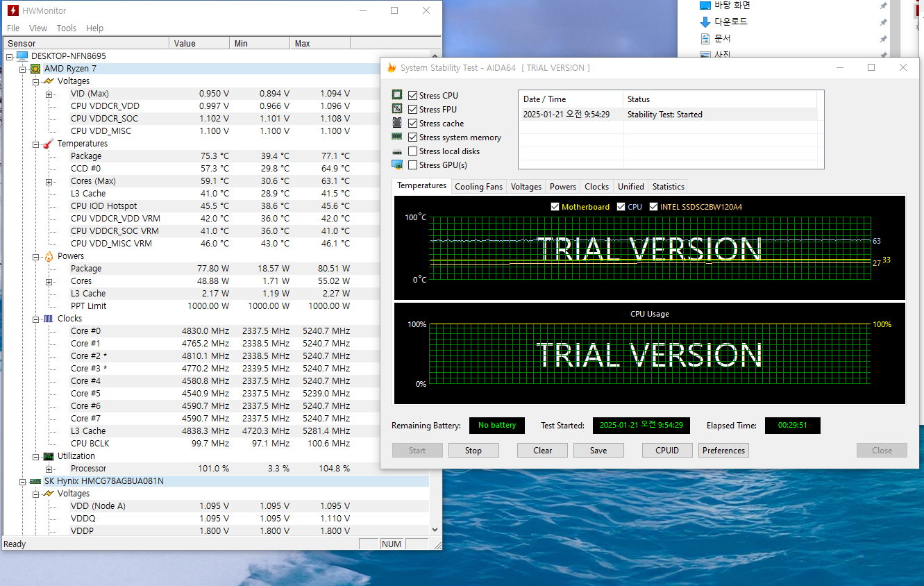The height and width of the screenshot is (586, 924).
Task: Select the CPU IOD Hotspot row
Action: tap(216, 206)
